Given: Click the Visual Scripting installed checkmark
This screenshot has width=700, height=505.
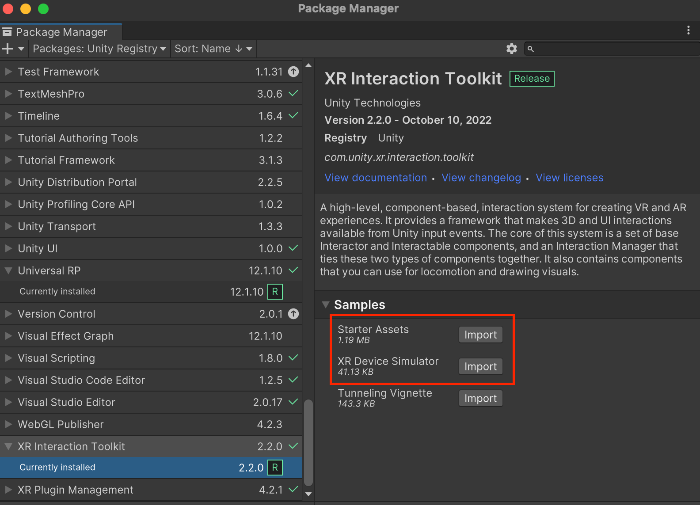Looking at the screenshot, I should [x=293, y=357].
